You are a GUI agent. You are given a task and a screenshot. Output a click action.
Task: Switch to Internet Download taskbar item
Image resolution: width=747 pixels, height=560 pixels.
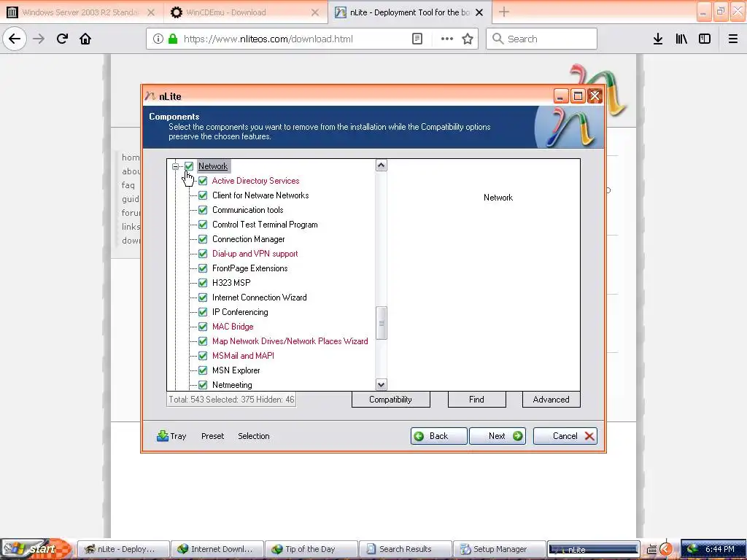217,549
